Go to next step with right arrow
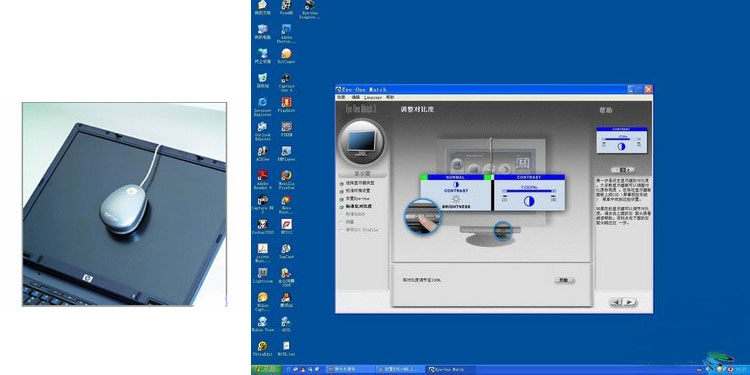 (630, 302)
